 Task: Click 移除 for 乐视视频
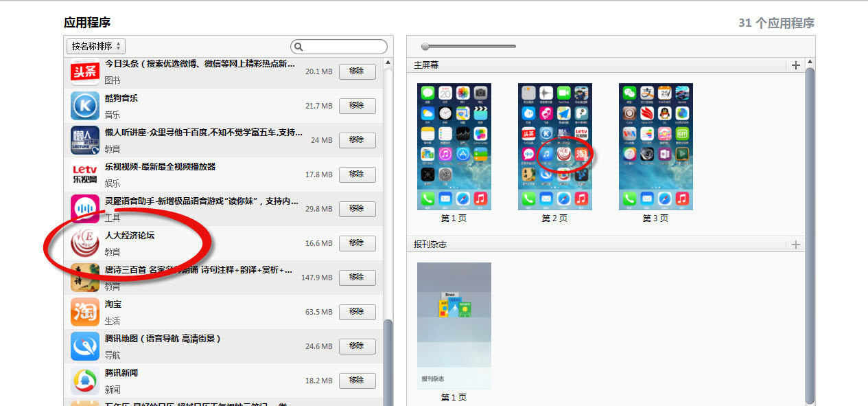[357, 174]
